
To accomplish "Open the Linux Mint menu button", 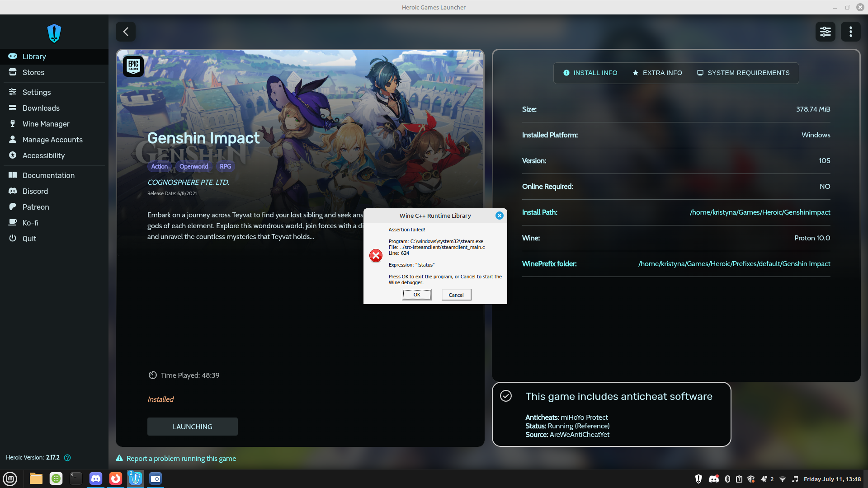I will (x=10, y=479).
